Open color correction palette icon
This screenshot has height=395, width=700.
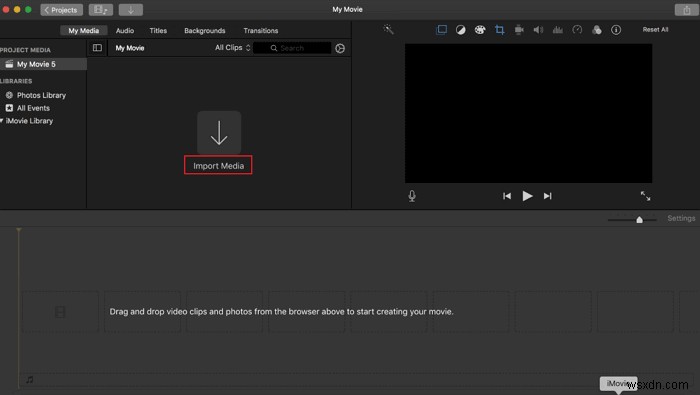click(480, 30)
